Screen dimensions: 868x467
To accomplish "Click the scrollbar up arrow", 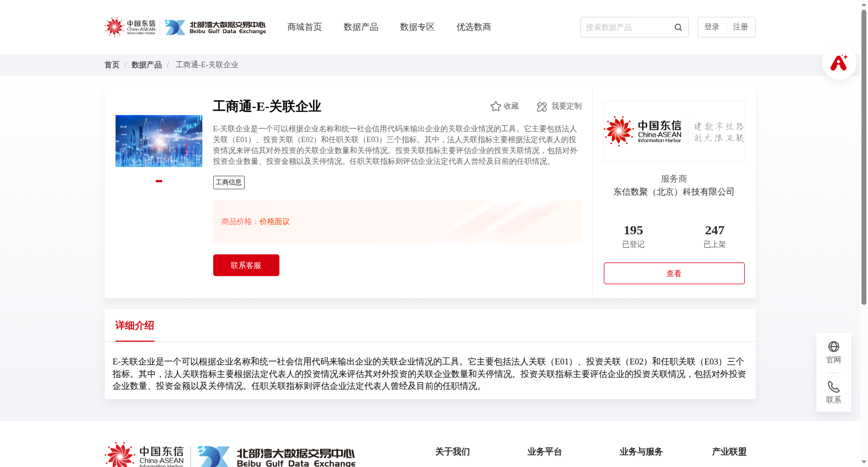I will (864, 4).
